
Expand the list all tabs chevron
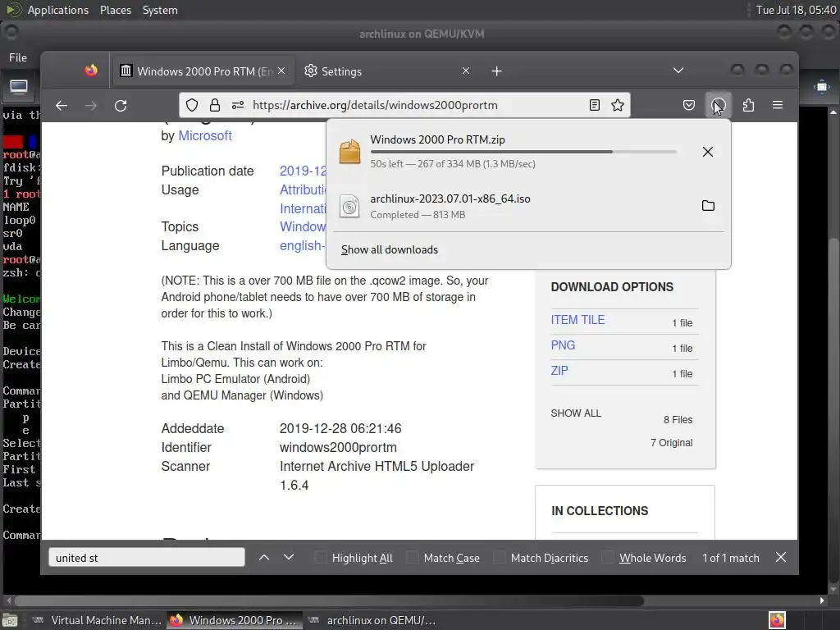(678, 71)
